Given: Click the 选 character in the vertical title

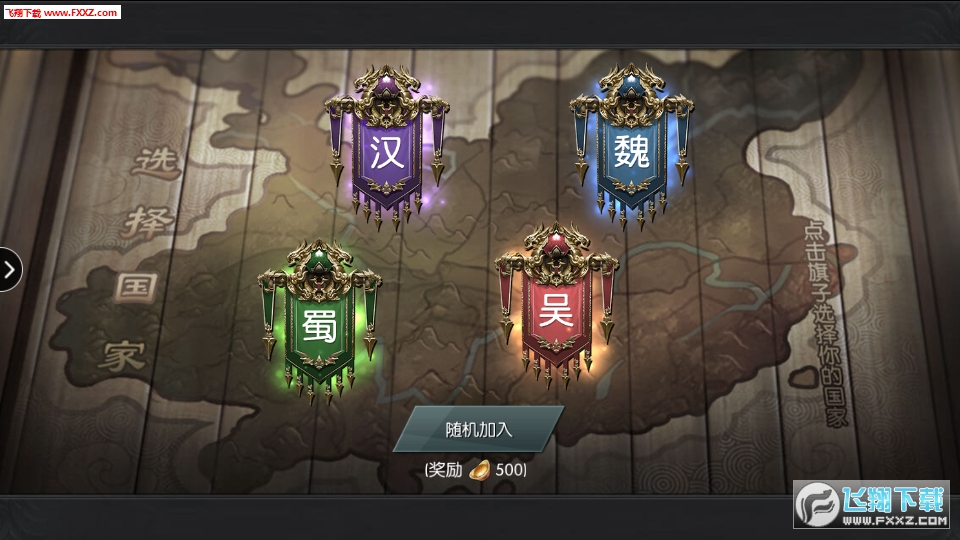Looking at the screenshot, I should click(x=156, y=162).
